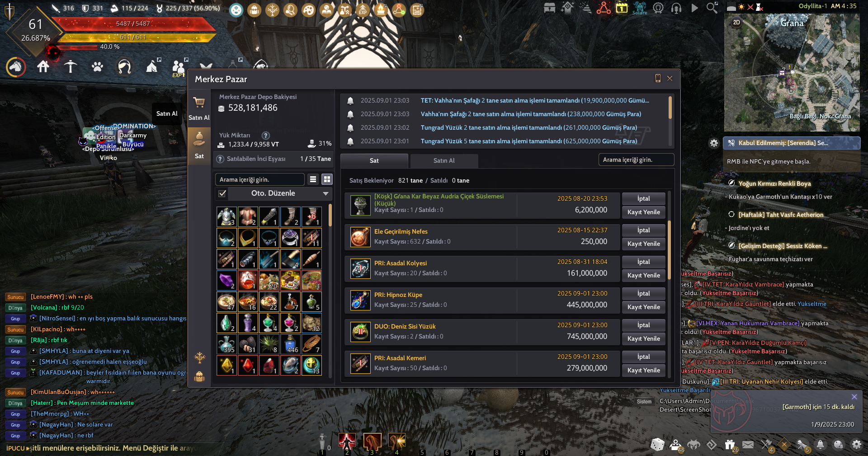This screenshot has height=456, width=868.
Task: Click the mount horse icon
Action: tap(16, 67)
